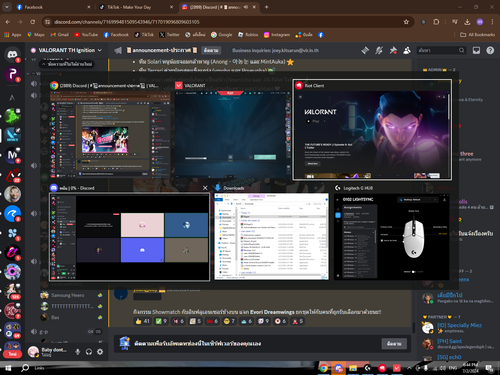This screenshot has width=500, height=375.
Task: Open Maps bookmark
Action: 36,35
